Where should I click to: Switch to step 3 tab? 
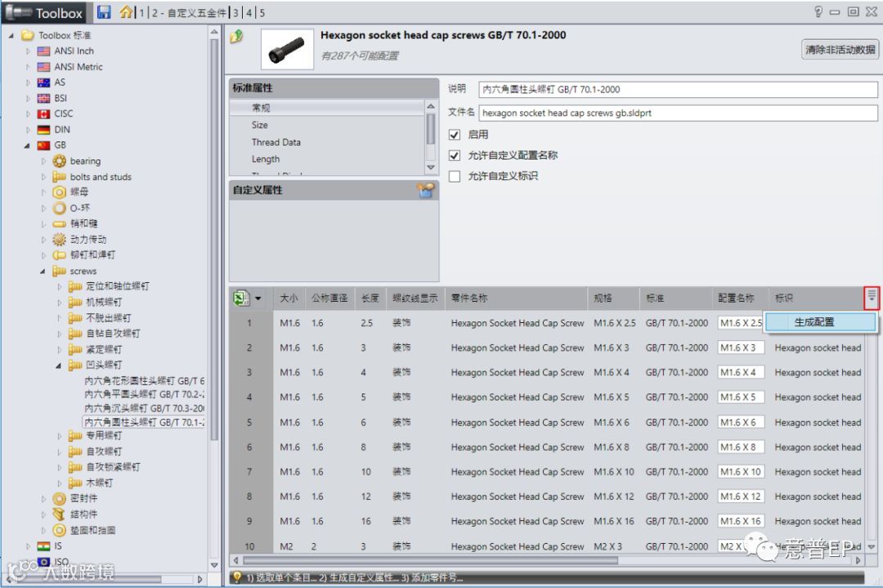click(x=235, y=12)
